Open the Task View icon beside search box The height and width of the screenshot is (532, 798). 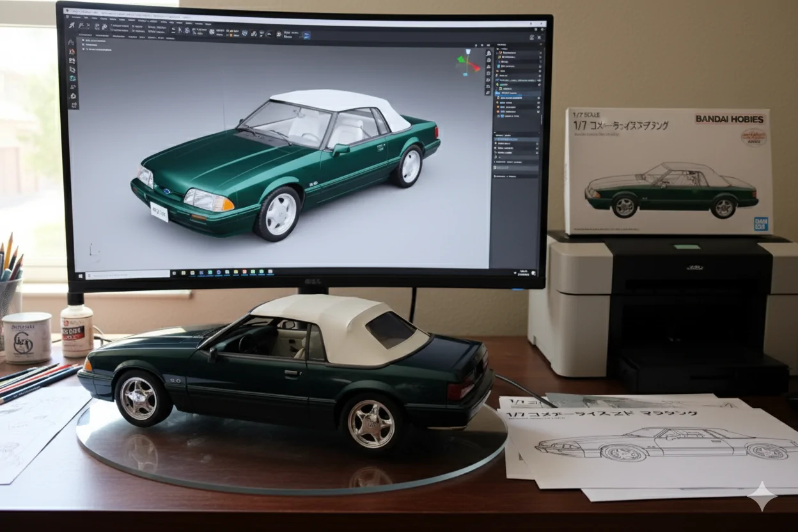(x=174, y=273)
